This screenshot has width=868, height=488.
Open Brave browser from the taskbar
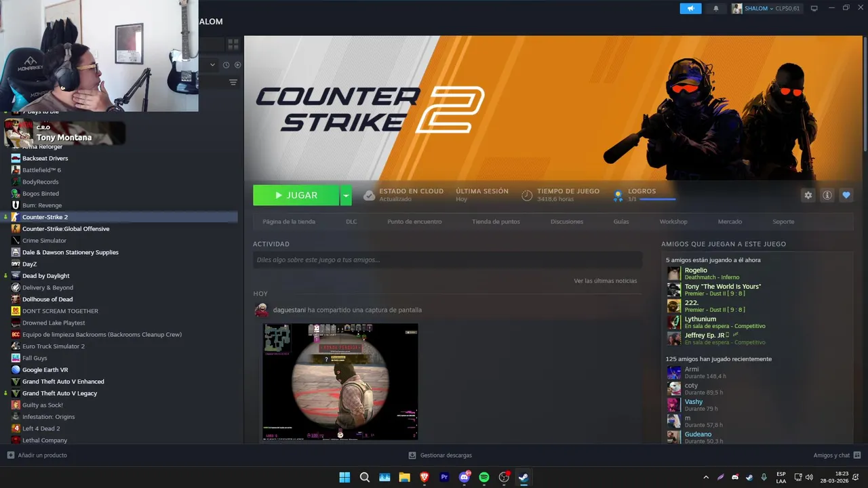(x=425, y=477)
